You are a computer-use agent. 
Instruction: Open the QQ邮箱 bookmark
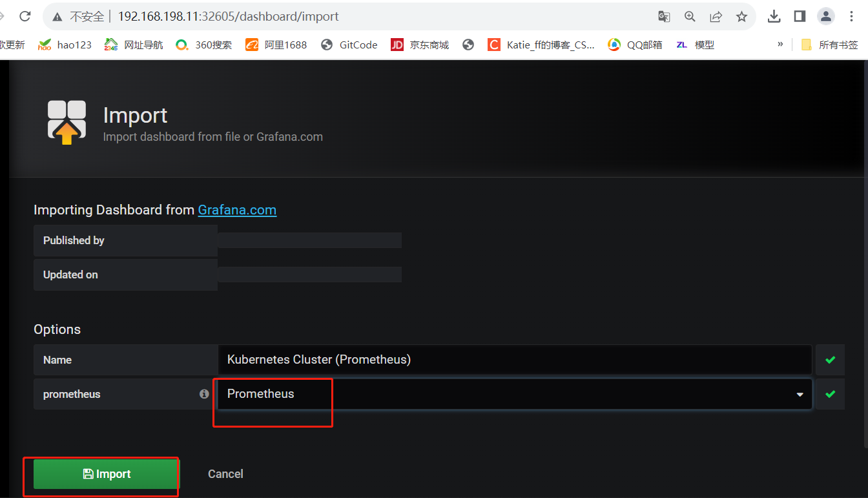635,45
